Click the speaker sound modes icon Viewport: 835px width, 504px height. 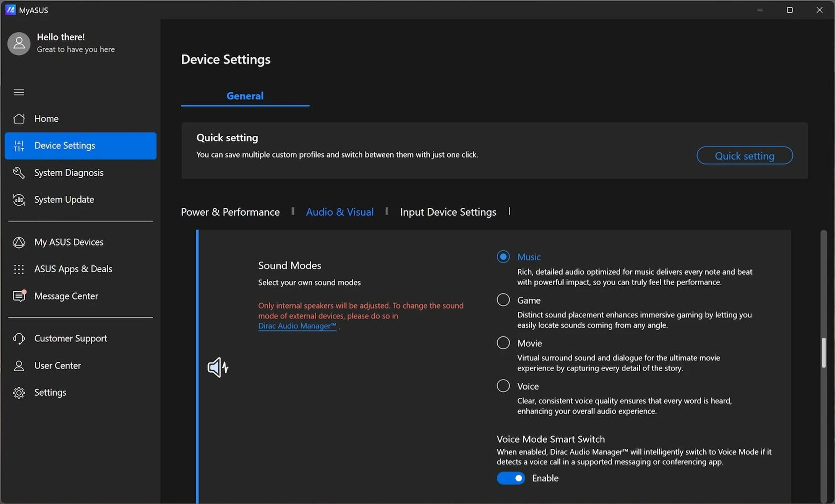(218, 367)
